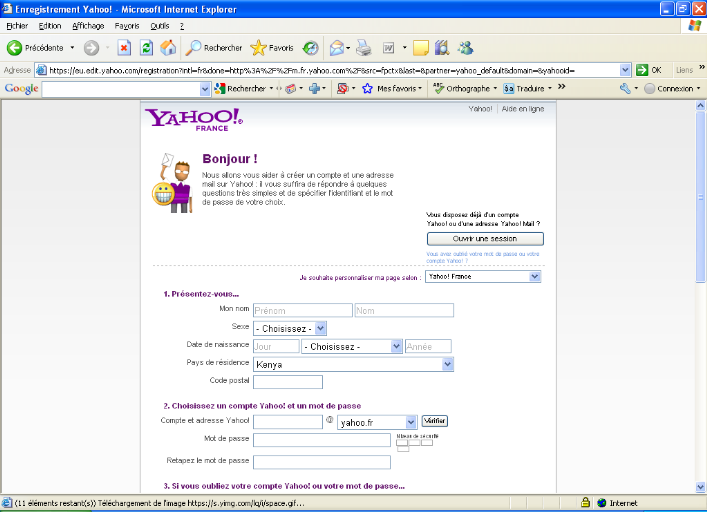The width and height of the screenshot is (707, 512).
Task: Click the Yahoo! France logo
Action: click(194, 119)
